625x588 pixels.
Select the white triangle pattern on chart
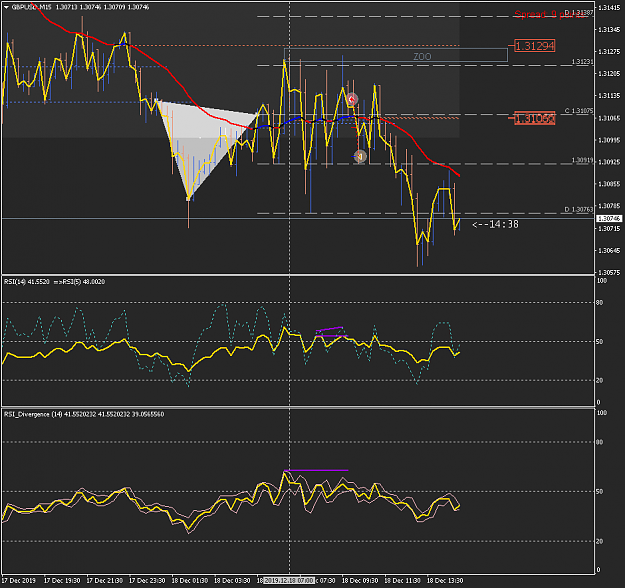pyautogui.click(x=199, y=138)
